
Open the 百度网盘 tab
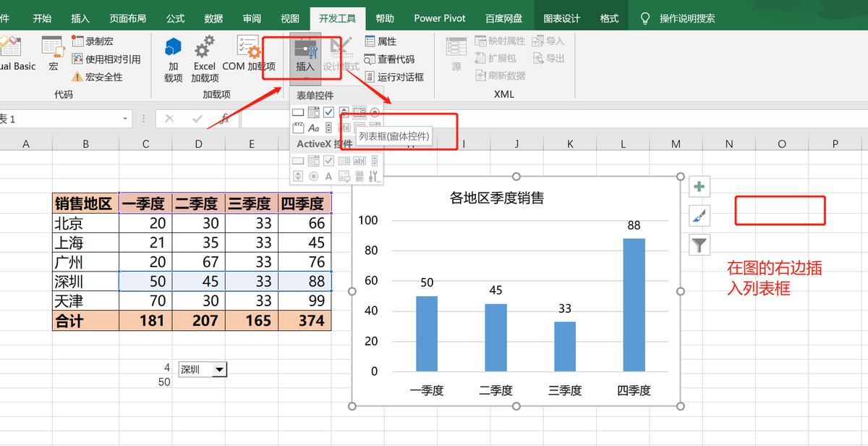point(504,18)
